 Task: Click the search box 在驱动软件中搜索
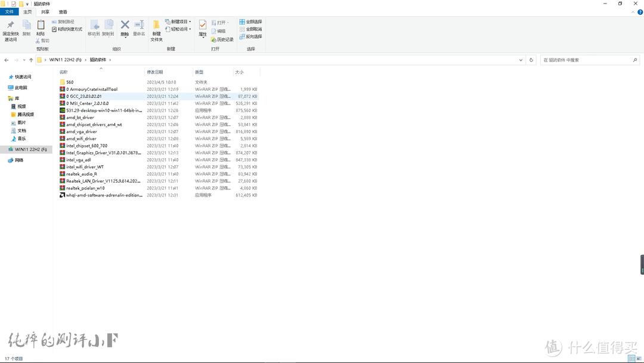[x=587, y=60]
